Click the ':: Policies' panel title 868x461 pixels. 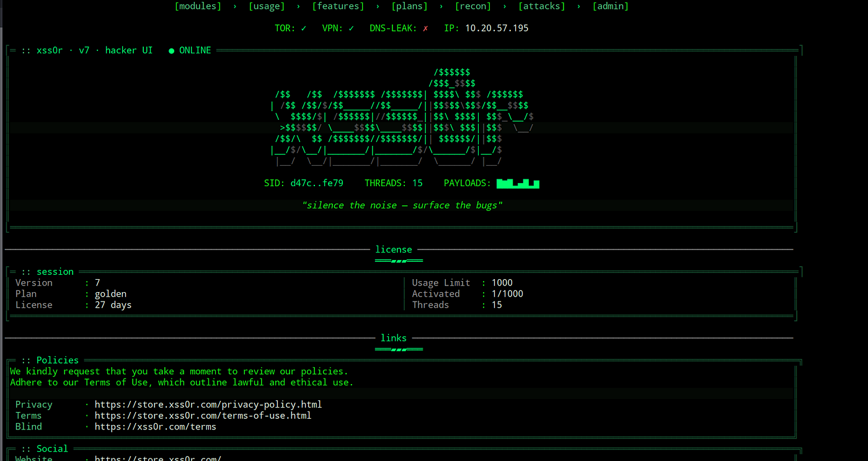point(50,360)
